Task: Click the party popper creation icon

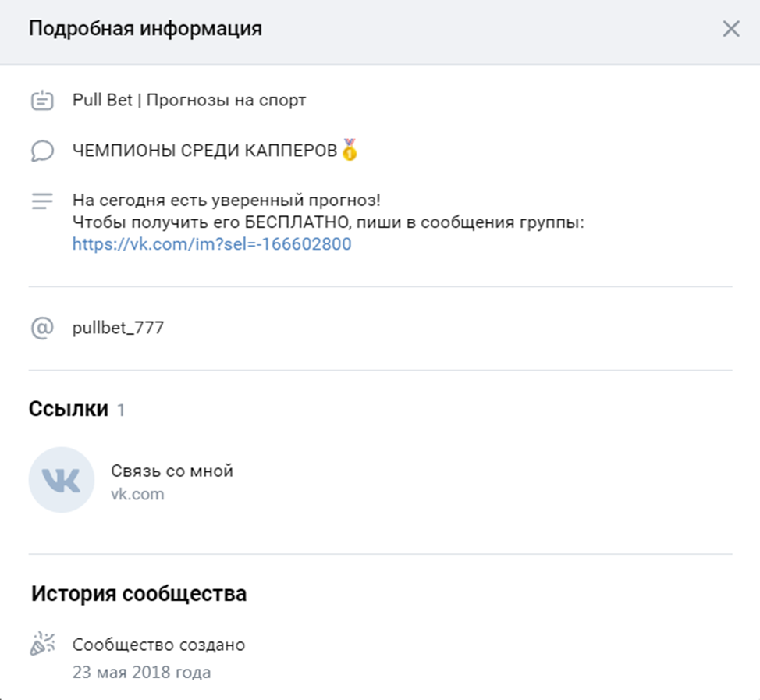Action: [43, 644]
